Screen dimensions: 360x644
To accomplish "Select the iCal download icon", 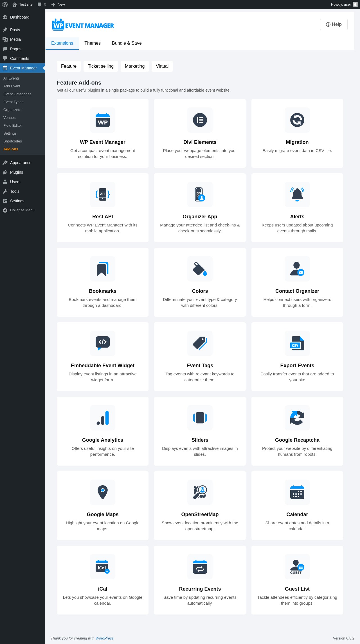I will click(103, 567).
